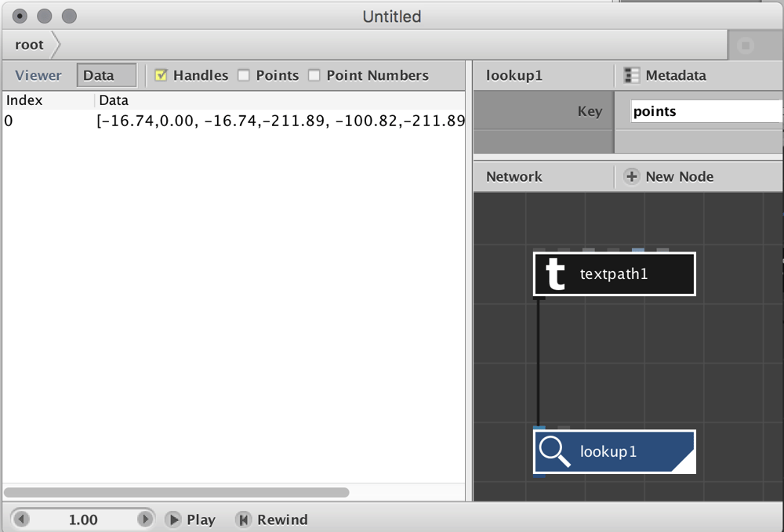Image resolution: width=784 pixels, height=532 pixels.
Task: Click the lookup1 parameter panel title
Action: click(x=514, y=75)
